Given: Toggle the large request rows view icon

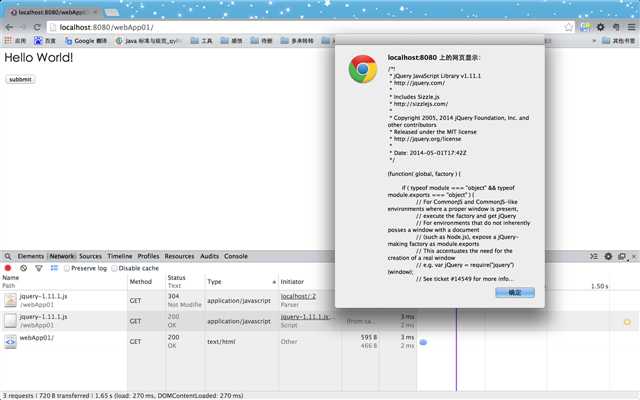Looking at the screenshot, I should pyautogui.click(x=54, y=268).
